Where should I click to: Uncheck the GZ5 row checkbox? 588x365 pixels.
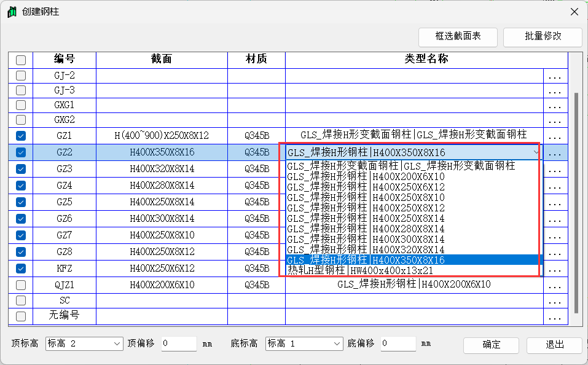[x=21, y=202]
